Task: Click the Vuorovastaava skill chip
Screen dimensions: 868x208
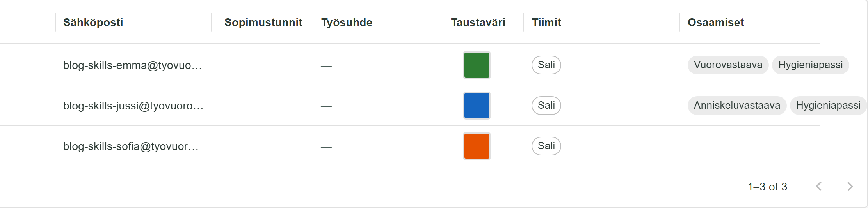Action: point(728,65)
